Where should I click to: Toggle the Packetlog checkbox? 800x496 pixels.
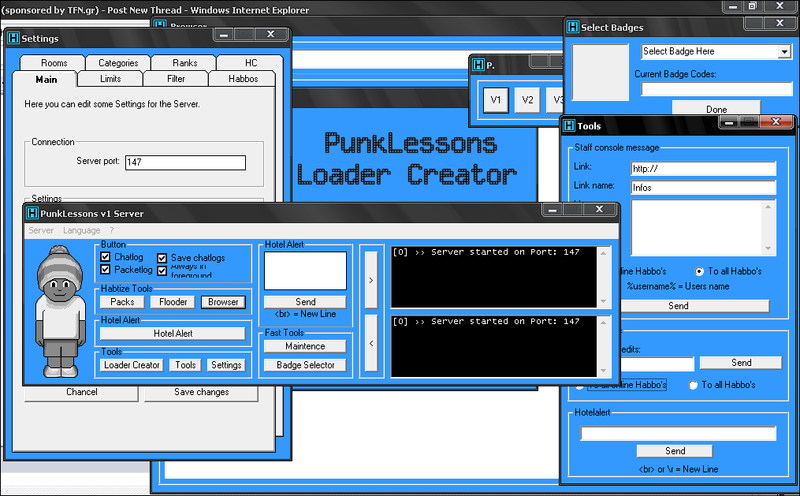point(106,269)
